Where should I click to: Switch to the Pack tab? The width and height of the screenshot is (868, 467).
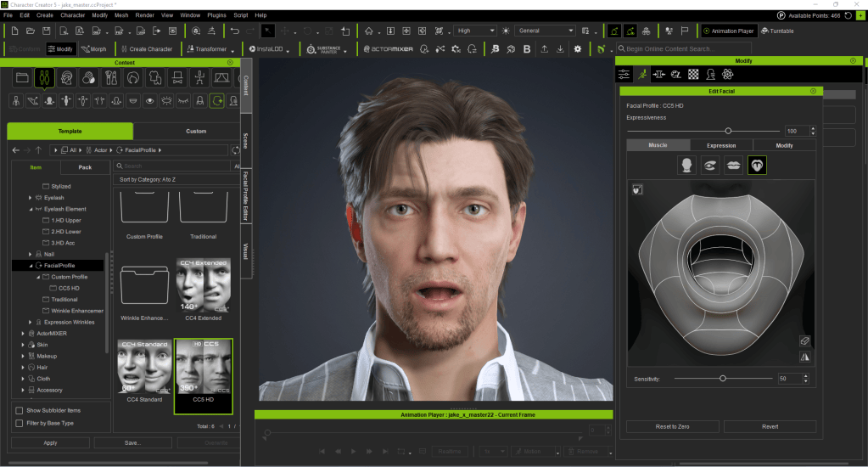click(85, 167)
